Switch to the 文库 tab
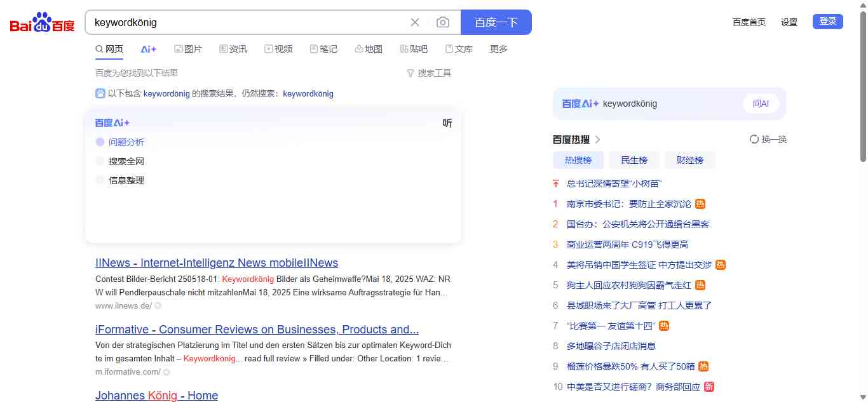 point(459,49)
